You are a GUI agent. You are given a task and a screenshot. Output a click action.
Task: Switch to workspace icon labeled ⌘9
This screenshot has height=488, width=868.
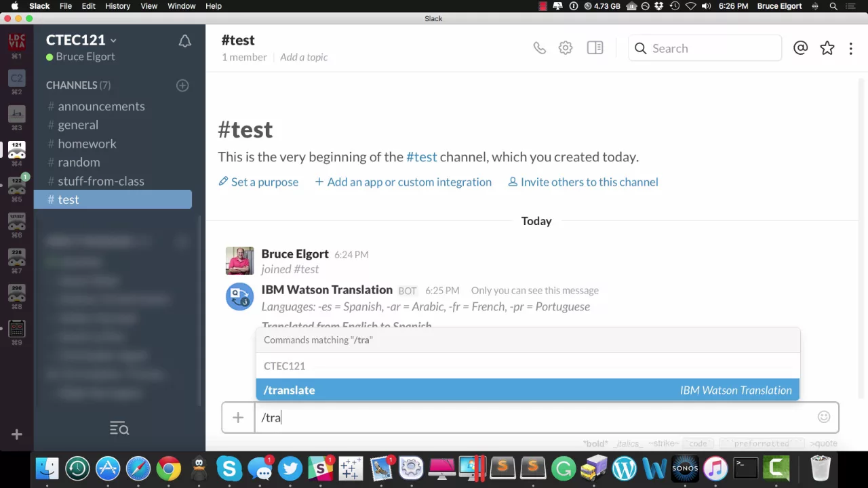point(17,329)
